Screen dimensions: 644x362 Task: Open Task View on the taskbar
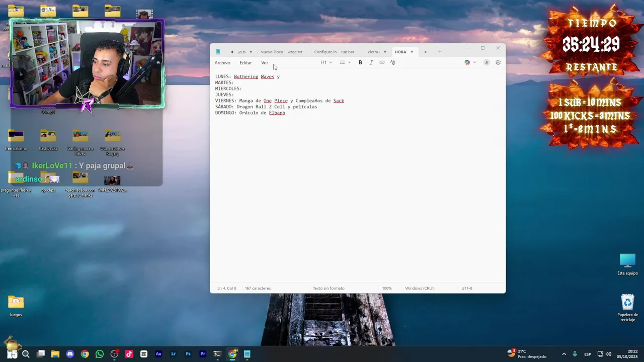coord(41,354)
